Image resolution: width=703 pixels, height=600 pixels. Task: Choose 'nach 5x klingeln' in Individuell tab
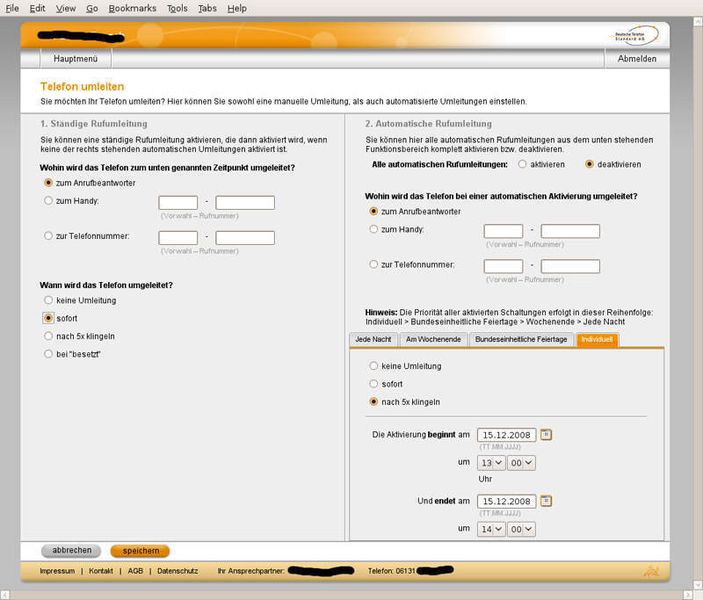(373, 402)
